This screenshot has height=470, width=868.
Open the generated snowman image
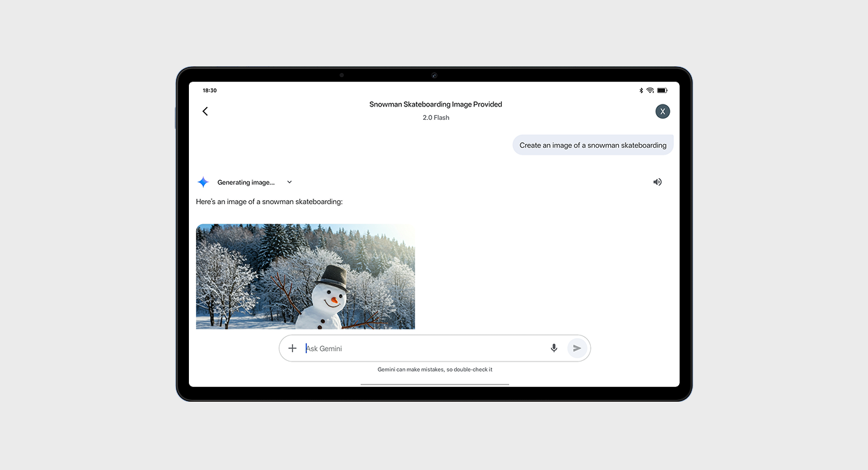pos(305,277)
